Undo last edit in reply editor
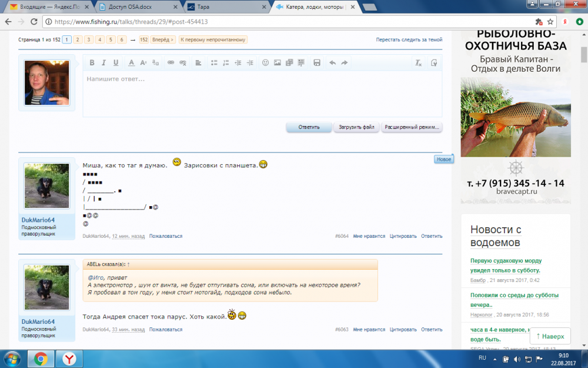588x368 pixels. click(x=332, y=63)
